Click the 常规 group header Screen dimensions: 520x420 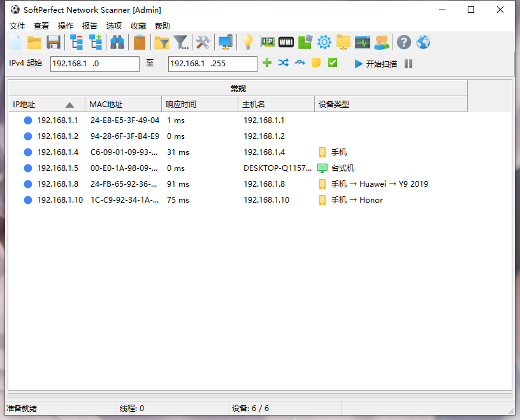pyautogui.click(x=238, y=88)
